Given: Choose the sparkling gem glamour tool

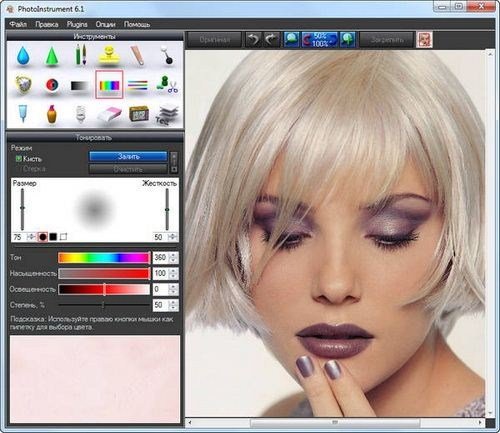Looking at the screenshot, I should pyautogui.click(x=23, y=84).
